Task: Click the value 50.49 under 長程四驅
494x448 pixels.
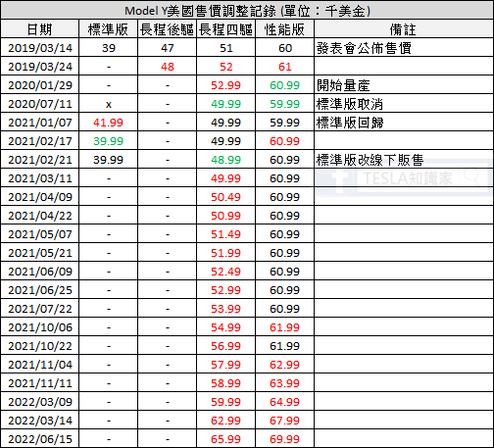Action: 225,197
